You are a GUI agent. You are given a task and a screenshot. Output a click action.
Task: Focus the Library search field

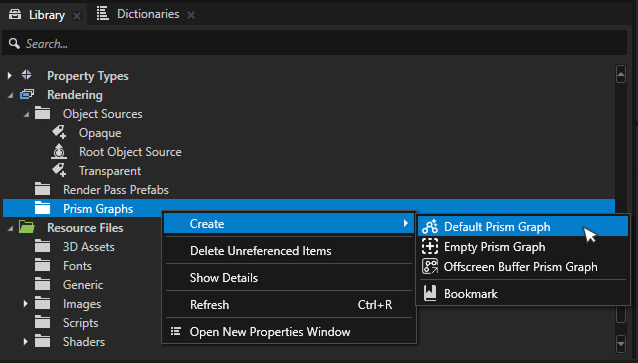[x=314, y=44]
